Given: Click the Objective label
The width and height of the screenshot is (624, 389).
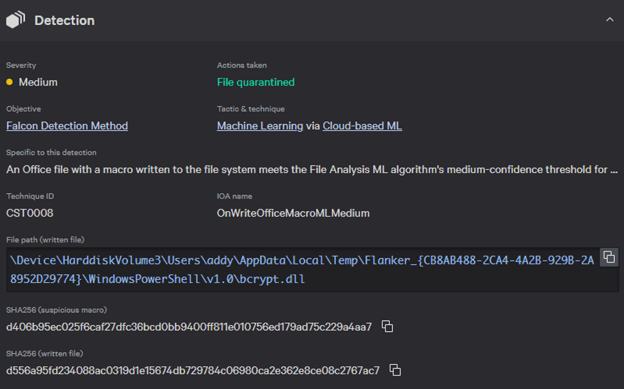Looking at the screenshot, I should tap(23, 109).
